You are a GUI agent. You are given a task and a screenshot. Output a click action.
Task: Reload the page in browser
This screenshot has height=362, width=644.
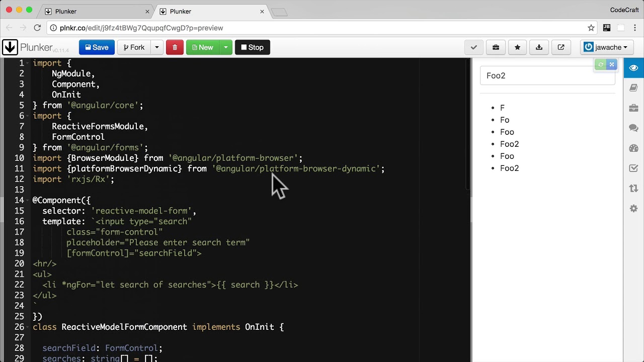click(37, 28)
